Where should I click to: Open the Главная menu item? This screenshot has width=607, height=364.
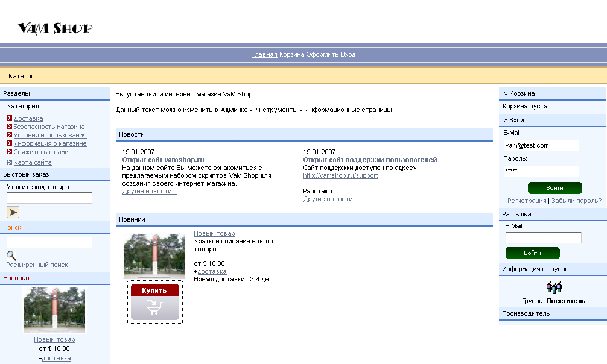point(264,54)
